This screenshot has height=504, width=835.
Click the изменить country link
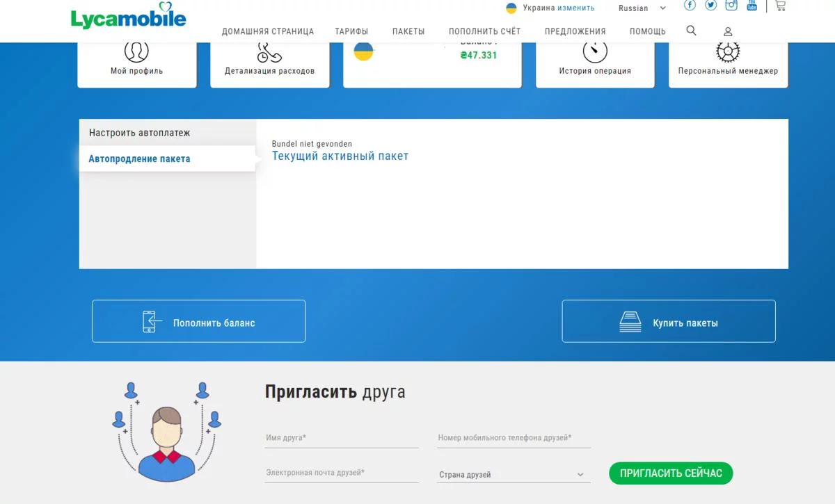(576, 8)
